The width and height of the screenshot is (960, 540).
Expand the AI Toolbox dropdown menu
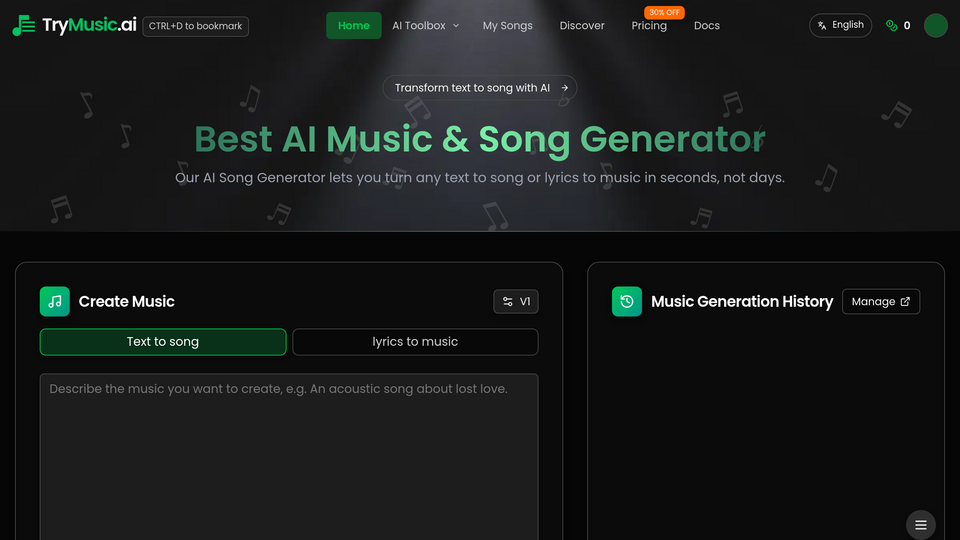tap(426, 26)
